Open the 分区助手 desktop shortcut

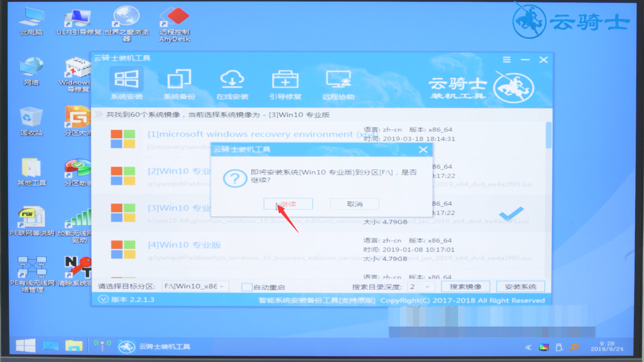coord(77,172)
